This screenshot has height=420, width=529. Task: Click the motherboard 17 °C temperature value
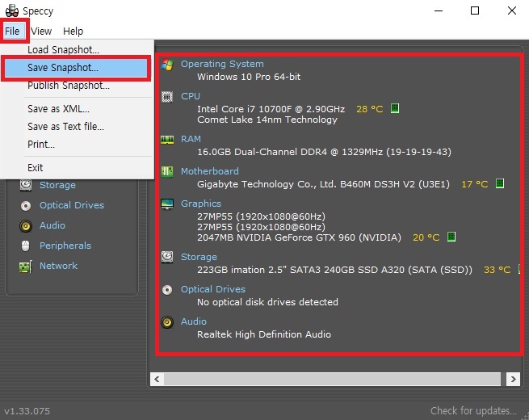[475, 184]
